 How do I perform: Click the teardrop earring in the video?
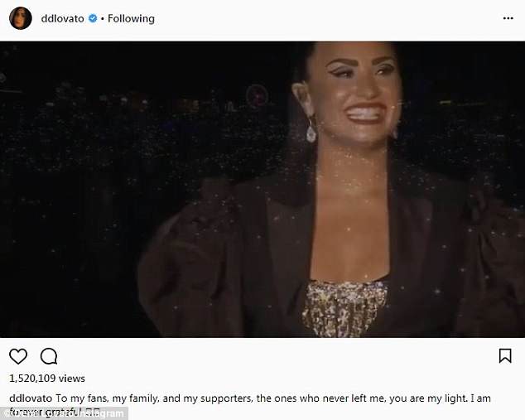click(x=311, y=133)
